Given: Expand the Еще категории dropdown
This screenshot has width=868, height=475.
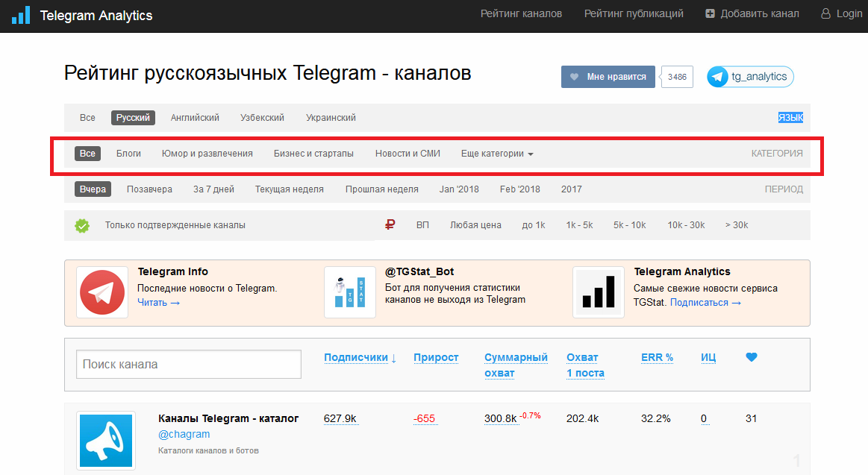Looking at the screenshot, I should click(496, 154).
